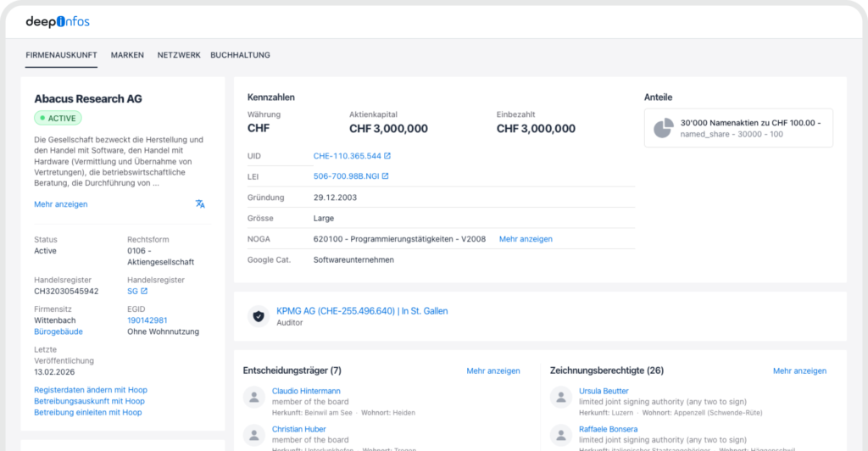Click the Kennzahlen section heading
Screen dimensions: 868x451
point(271,97)
